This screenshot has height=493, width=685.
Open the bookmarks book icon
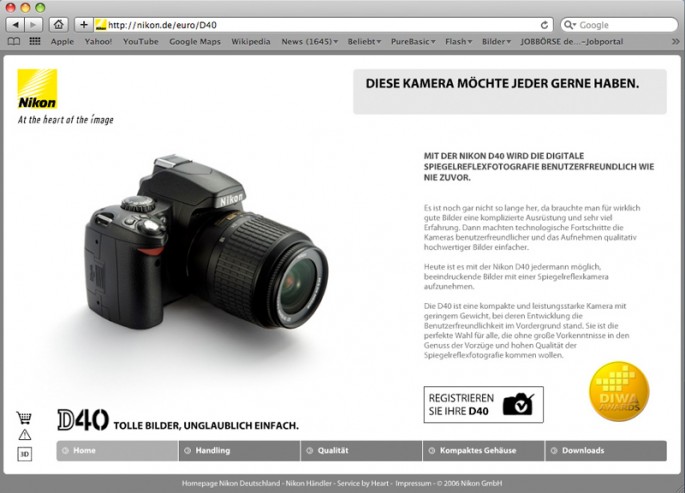pyautogui.click(x=14, y=41)
